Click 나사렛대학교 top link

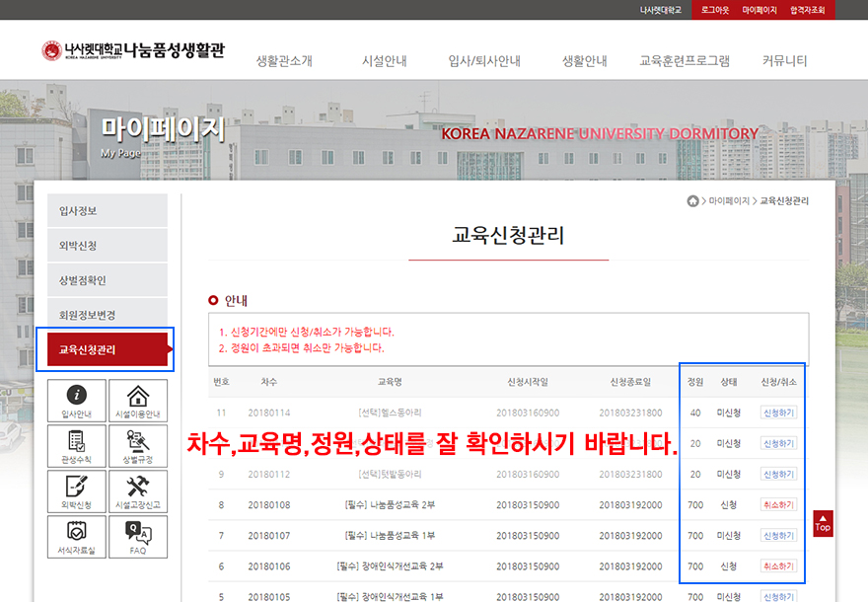(661, 10)
